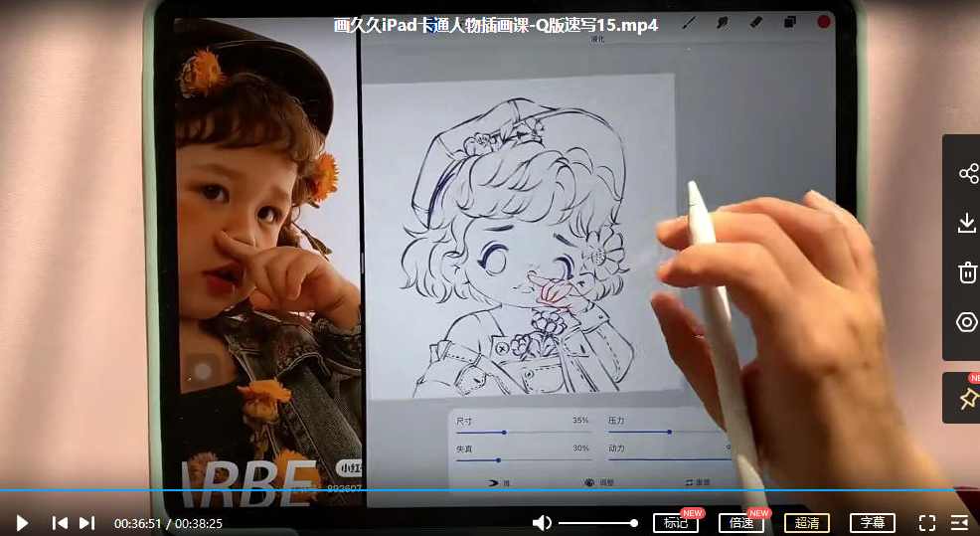Screen dimensions: 980x536
Task: Play the video
Action: (x=22, y=523)
